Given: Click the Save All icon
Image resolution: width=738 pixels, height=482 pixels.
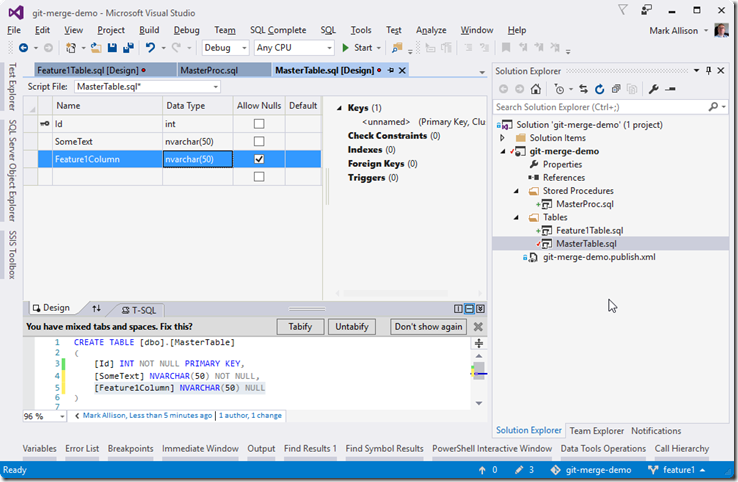Looking at the screenshot, I should click(x=128, y=48).
